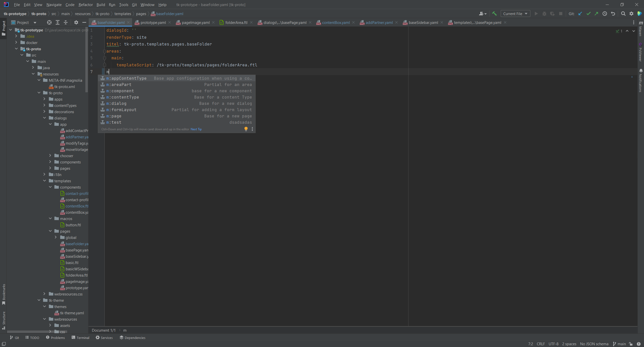Viewport: 644px width, 347px height.
Task: Open the Terminal tool window
Action: point(83,337)
